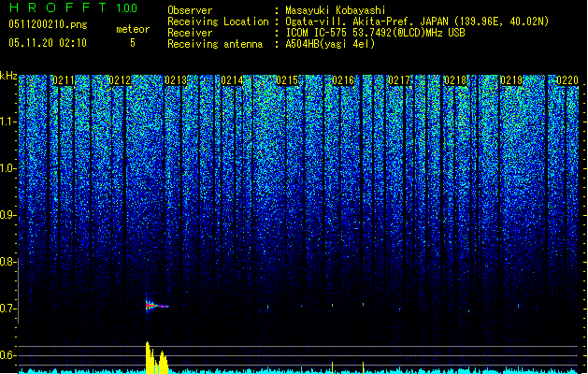The image size is (588, 374).
Task: Click the meteor label
Action: [x=133, y=29]
